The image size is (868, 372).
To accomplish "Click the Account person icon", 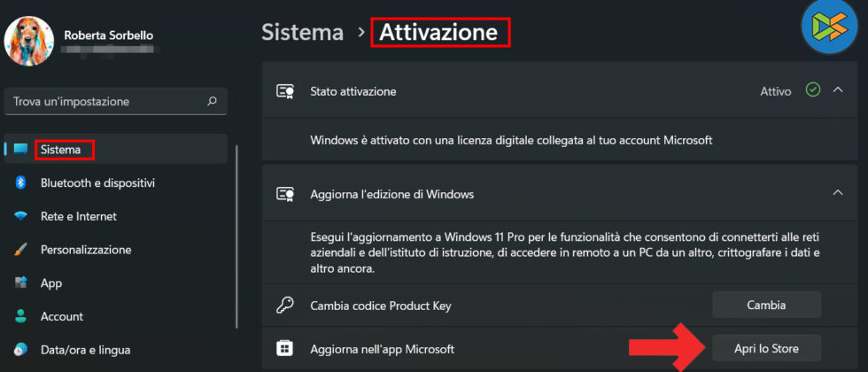I will (x=20, y=316).
